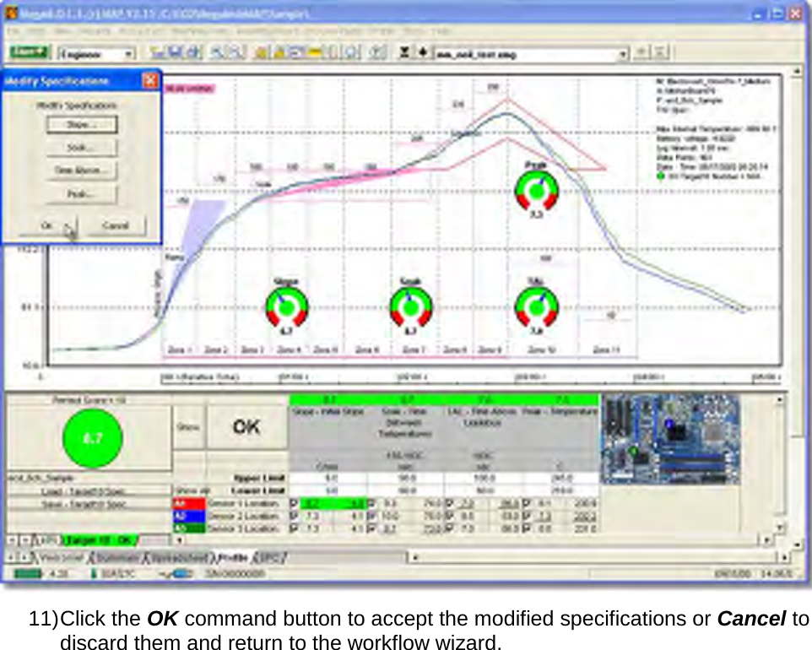This screenshot has height=650, width=812.
Task: Switch to the Summary tab
Action: (116, 558)
